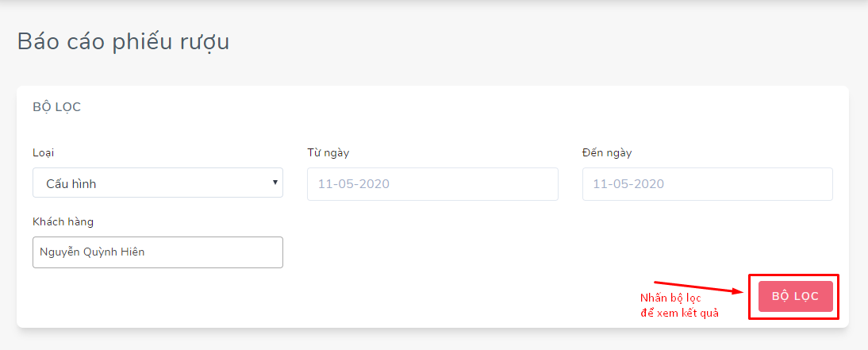Select the Từ ngày date field
The width and height of the screenshot is (868, 350).
pos(433,184)
